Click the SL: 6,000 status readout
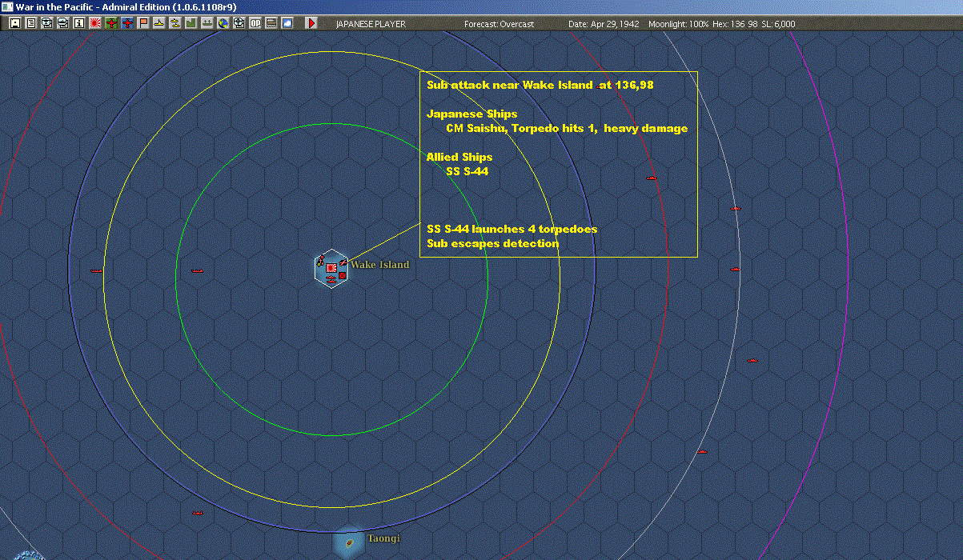 point(778,24)
